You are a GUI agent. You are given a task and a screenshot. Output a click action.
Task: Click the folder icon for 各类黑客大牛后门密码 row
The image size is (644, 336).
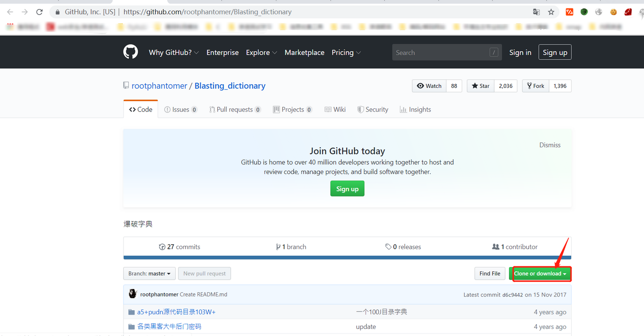[131, 327]
